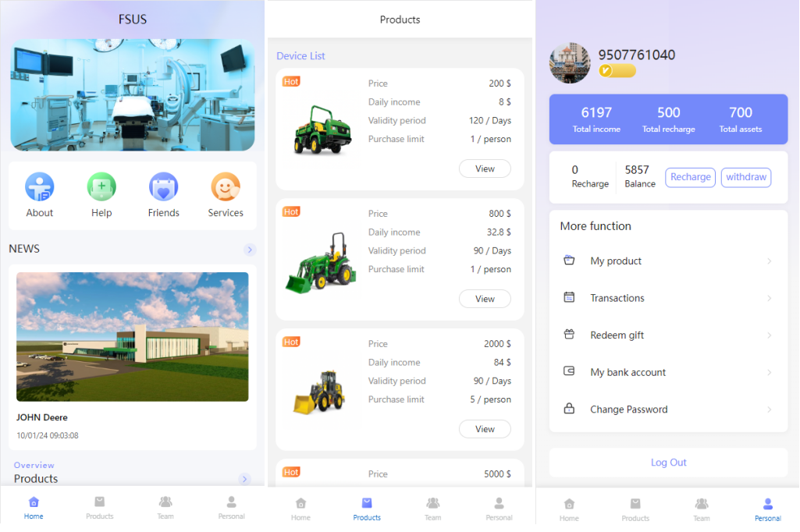Image resolution: width=800 pixels, height=532 pixels.
Task: Open the Friends calendar icon
Action: point(163,186)
